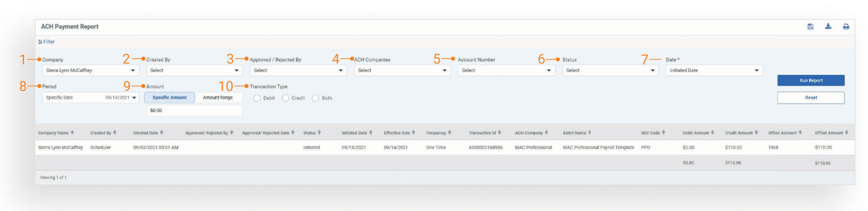Image resolution: width=868 pixels, height=211 pixels.
Task: Print the report using printer icon
Action: 846,27
